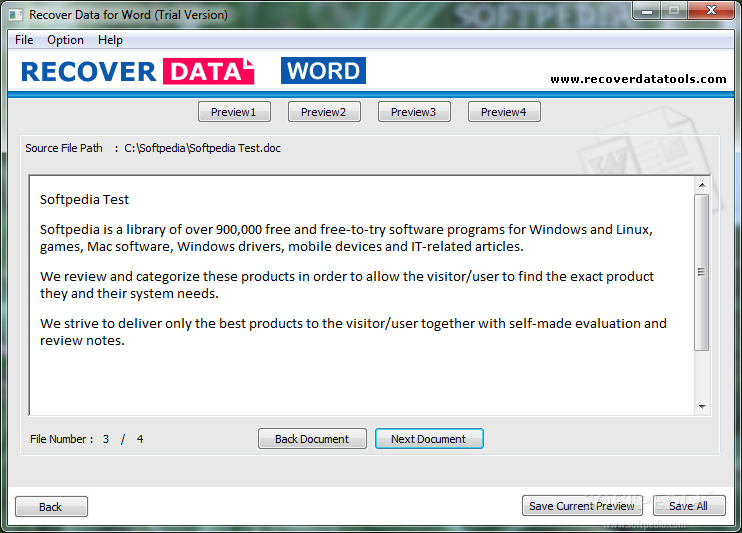This screenshot has width=742, height=533.
Task: Click the www.recoverdatatools.com website text
Action: (638, 79)
